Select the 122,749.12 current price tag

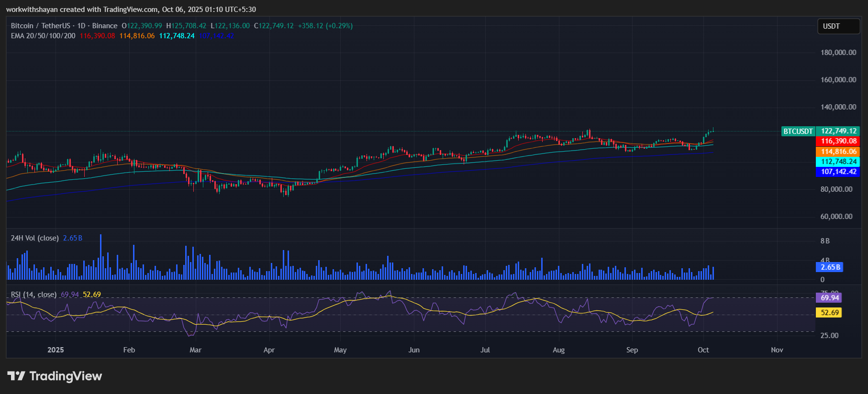(x=838, y=131)
